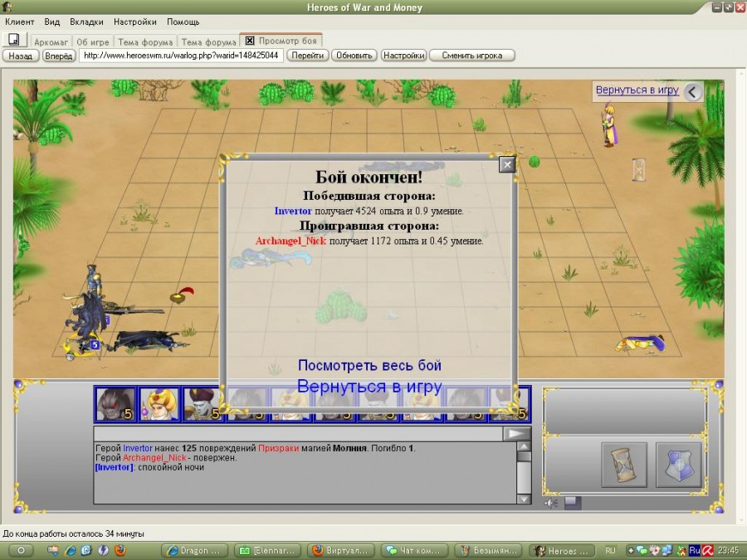The width and height of the screenshot is (747, 560).
Task: Click the status bar text about 34 минуты
Action: pyautogui.click(x=73, y=533)
